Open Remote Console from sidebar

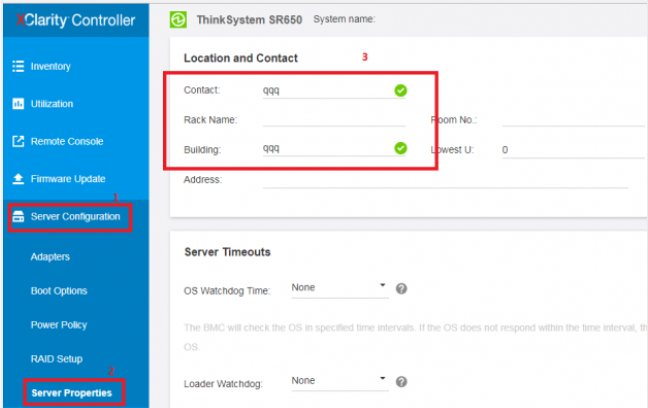click(67, 141)
